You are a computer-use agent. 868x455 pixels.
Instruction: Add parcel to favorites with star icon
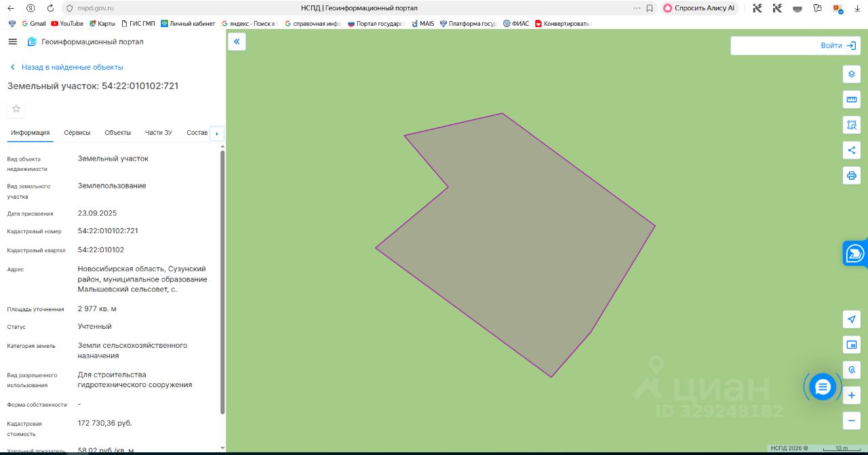tap(16, 108)
